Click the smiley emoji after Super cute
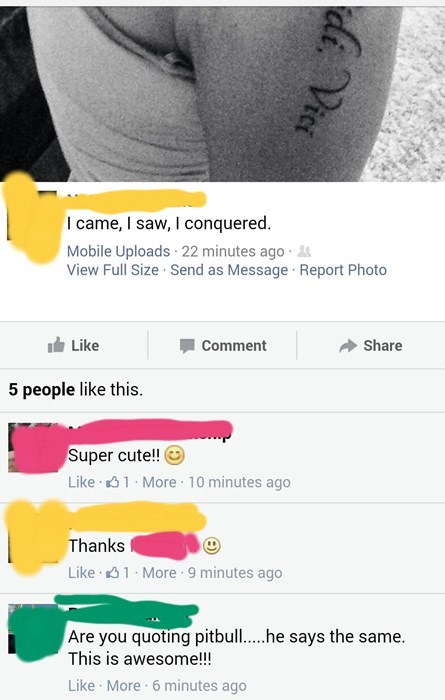The height and width of the screenshot is (700, 445). (175, 456)
